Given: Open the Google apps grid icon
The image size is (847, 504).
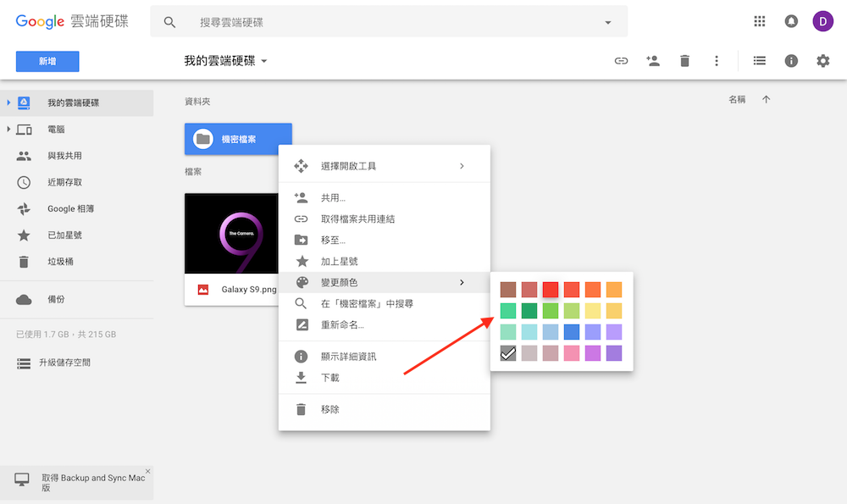Looking at the screenshot, I should click(759, 20).
